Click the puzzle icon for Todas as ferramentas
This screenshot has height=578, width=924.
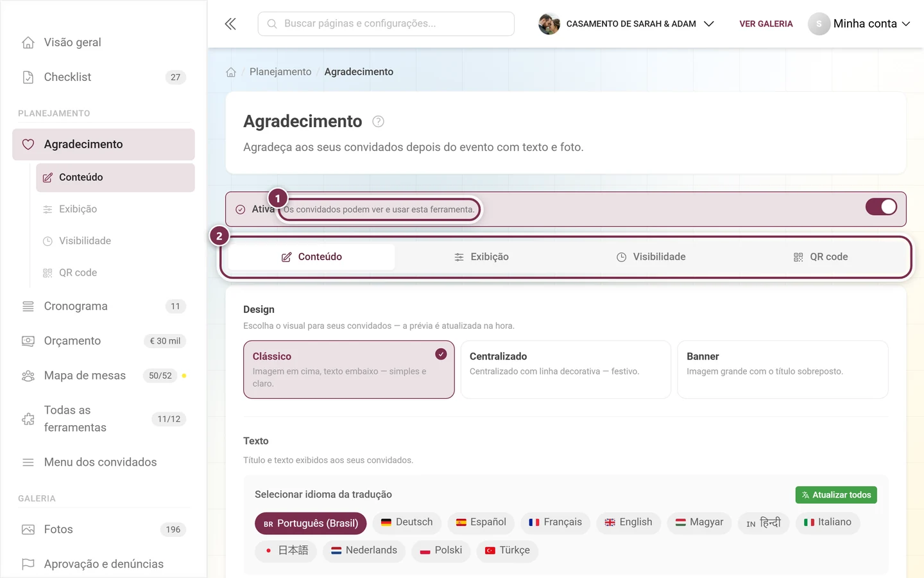point(28,419)
